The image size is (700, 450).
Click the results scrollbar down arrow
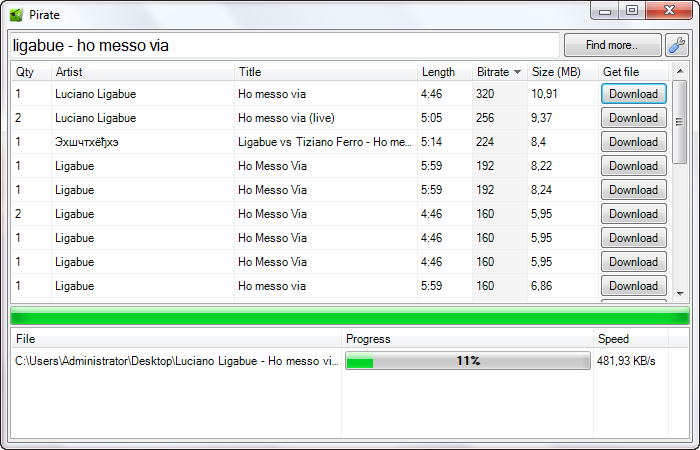coord(680,293)
